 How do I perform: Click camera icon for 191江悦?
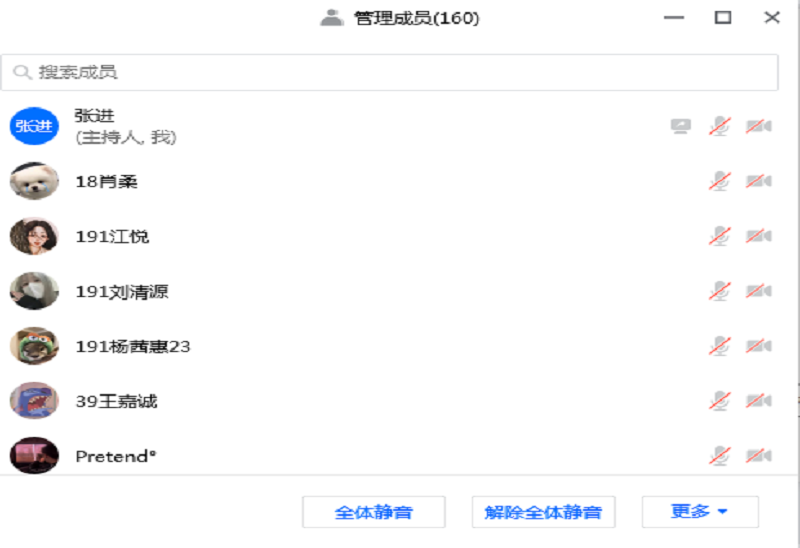tap(759, 236)
